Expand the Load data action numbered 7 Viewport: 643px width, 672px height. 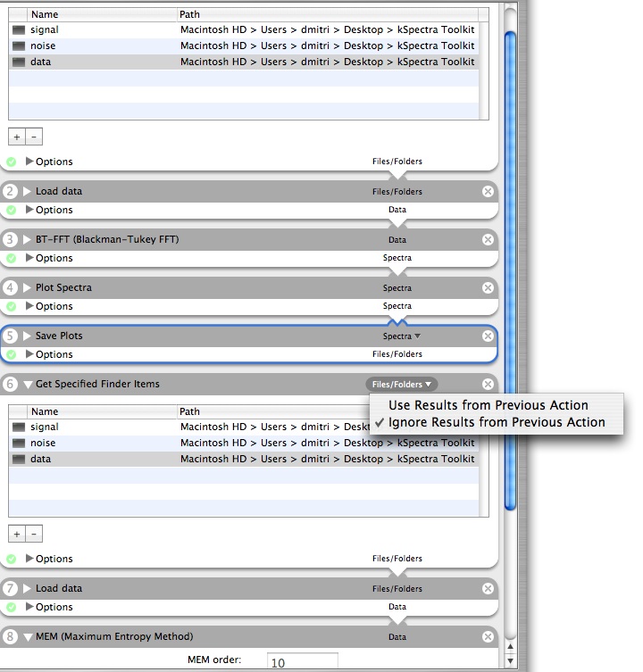(x=27, y=588)
